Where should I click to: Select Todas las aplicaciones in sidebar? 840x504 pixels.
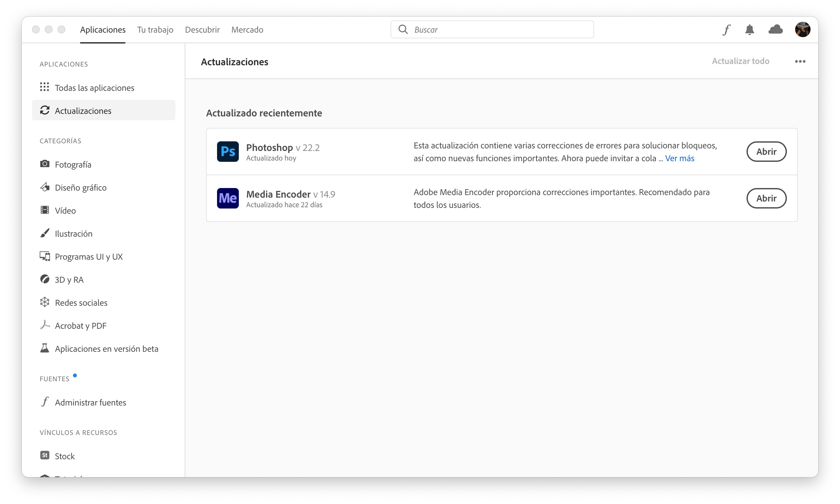click(x=94, y=88)
